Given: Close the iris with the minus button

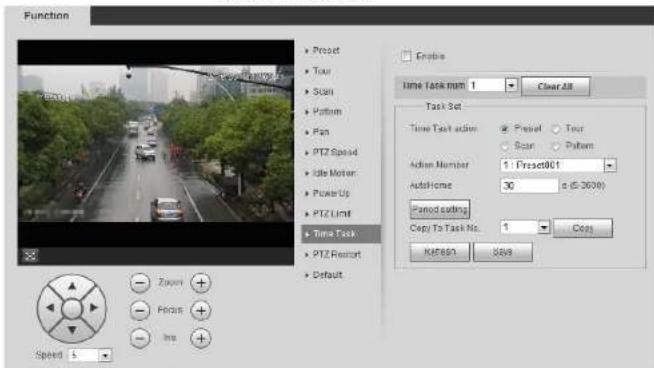Looking at the screenshot, I should coord(140,338).
